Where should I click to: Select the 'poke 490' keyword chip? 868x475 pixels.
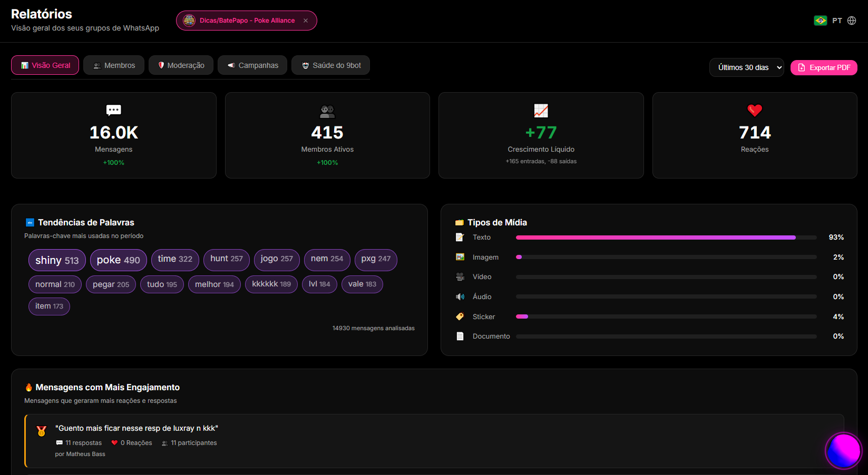[119, 260]
